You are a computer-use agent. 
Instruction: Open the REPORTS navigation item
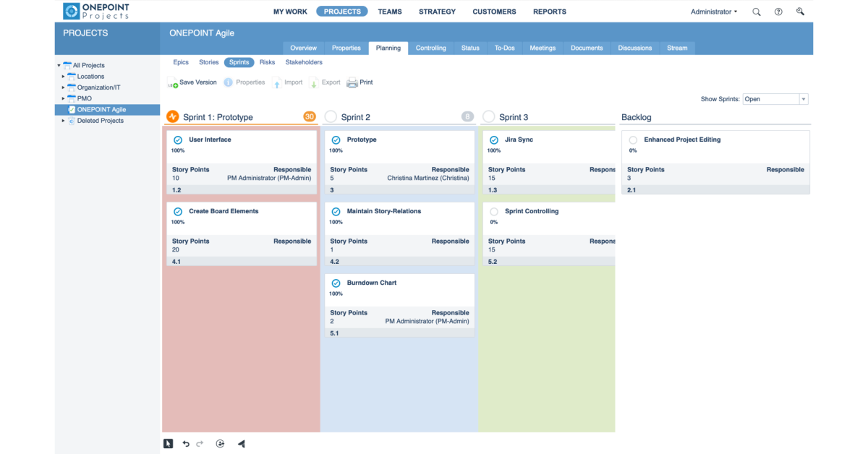tap(550, 12)
